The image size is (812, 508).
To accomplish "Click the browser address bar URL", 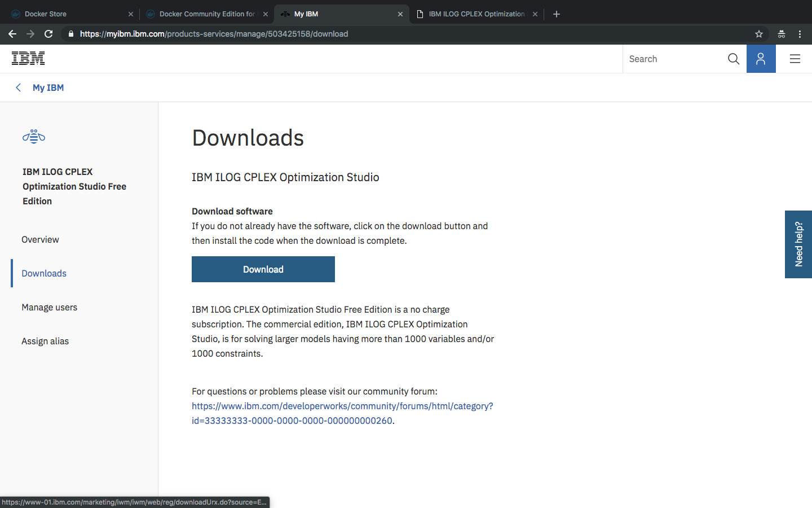I will point(214,34).
